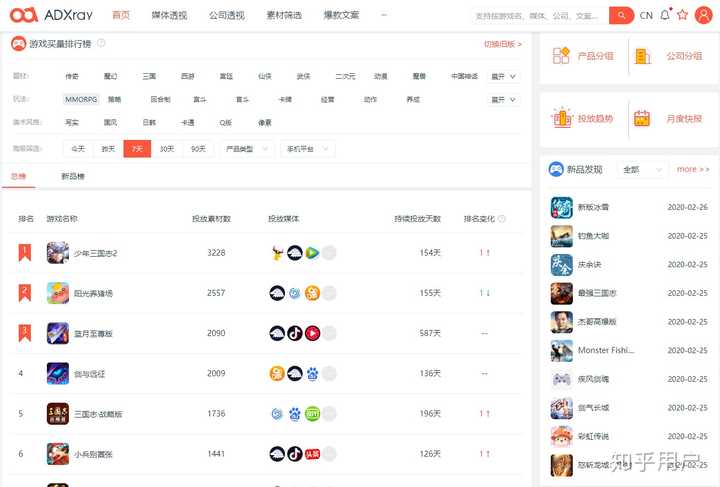Click the 投放素材数 column header
The image size is (720, 487).
tap(211, 219)
